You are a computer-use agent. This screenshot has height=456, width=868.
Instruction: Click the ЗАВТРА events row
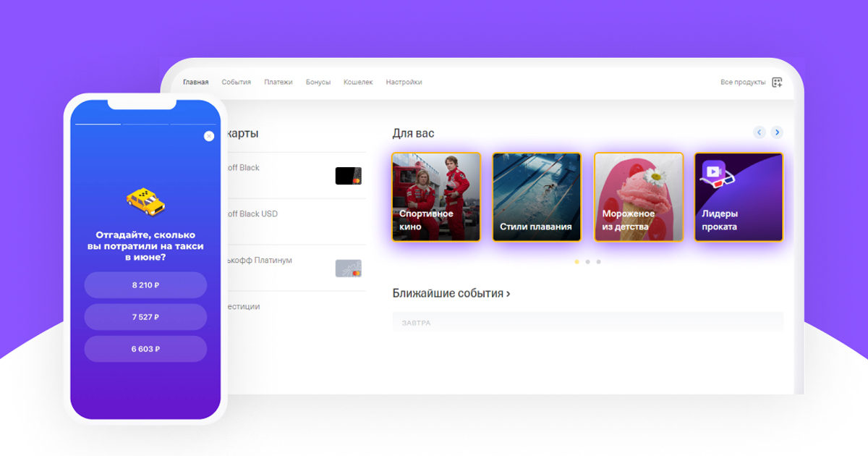pyautogui.click(x=587, y=322)
